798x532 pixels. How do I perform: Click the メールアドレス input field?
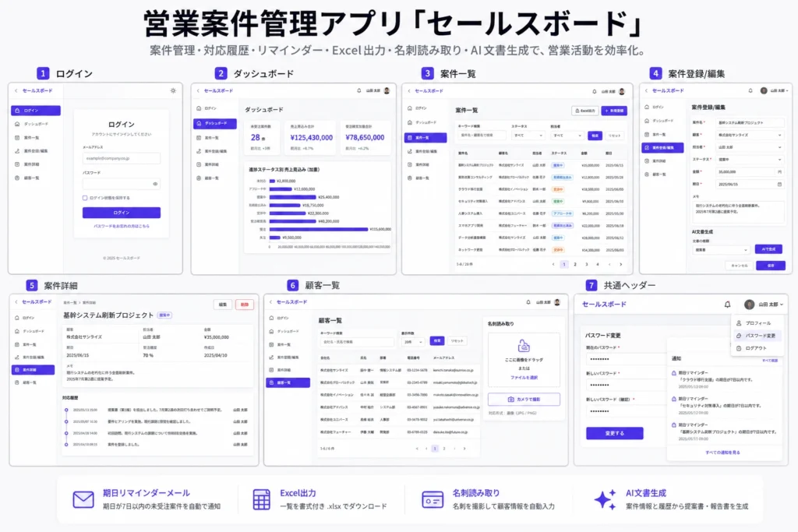point(121,158)
